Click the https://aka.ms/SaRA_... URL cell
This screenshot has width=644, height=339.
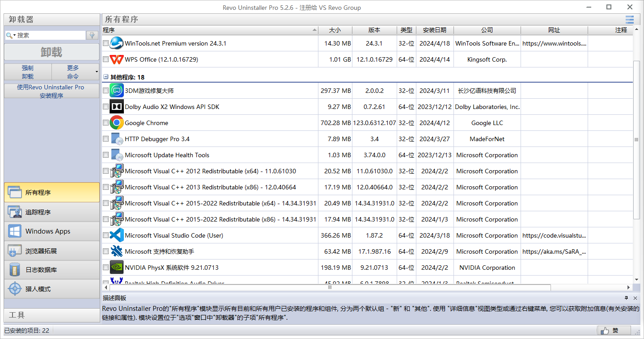[554, 251]
